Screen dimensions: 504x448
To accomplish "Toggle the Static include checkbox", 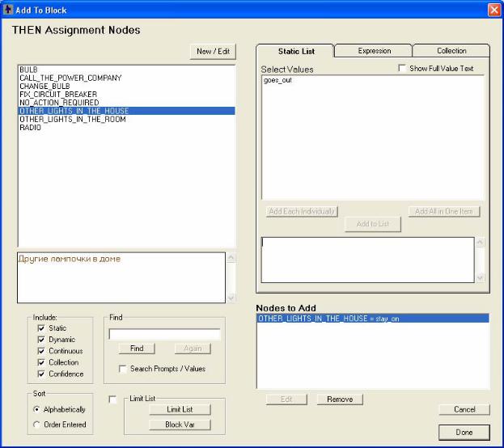I will [x=41, y=328].
